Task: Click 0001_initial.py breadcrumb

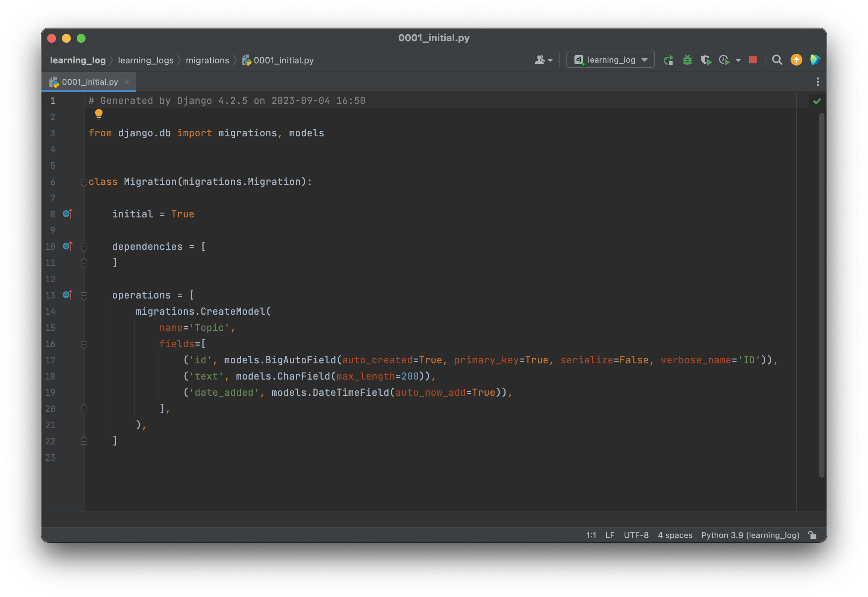Action: (x=277, y=60)
